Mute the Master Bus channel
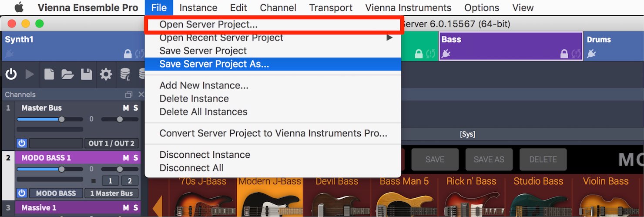Screen dimensions: 644x217 pos(126,108)
